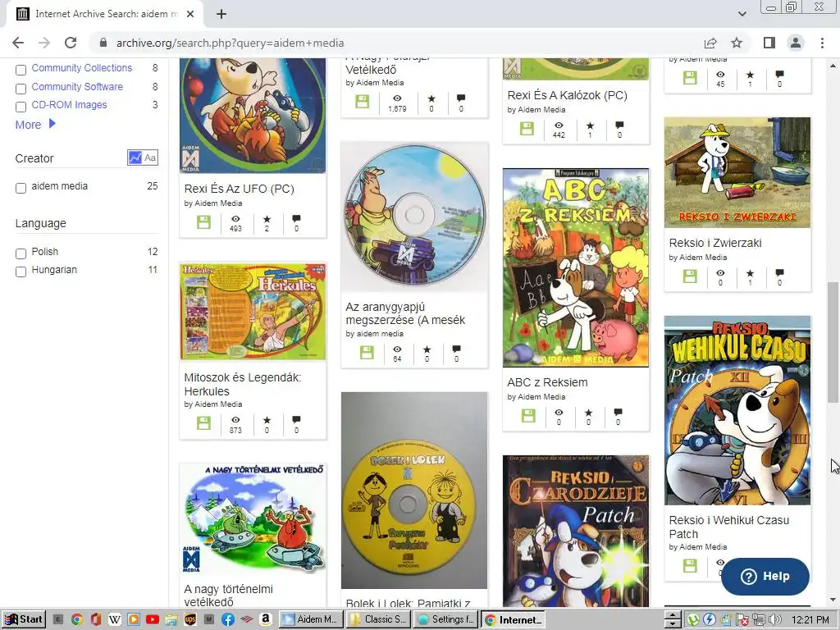This screenshot has width=840, height=630.
Task: Check the Community Software filter
Action: click(x=21, y=89)
